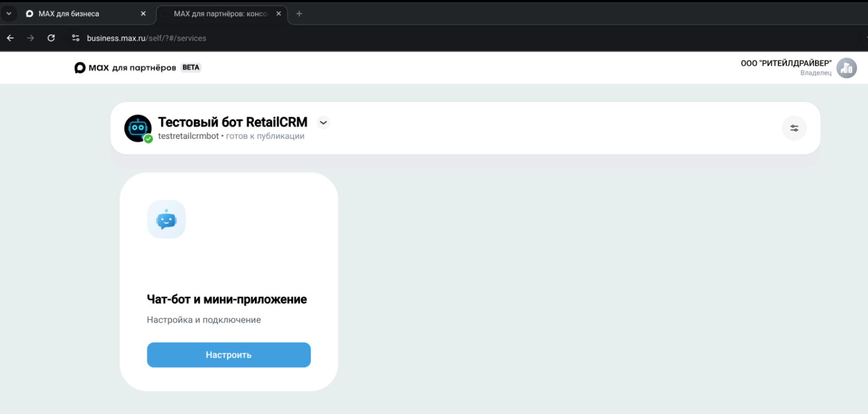Viewport: 868px width, 414px height.
Task: Click the BETA badge in the header
Action: click(x=191, y=68)
